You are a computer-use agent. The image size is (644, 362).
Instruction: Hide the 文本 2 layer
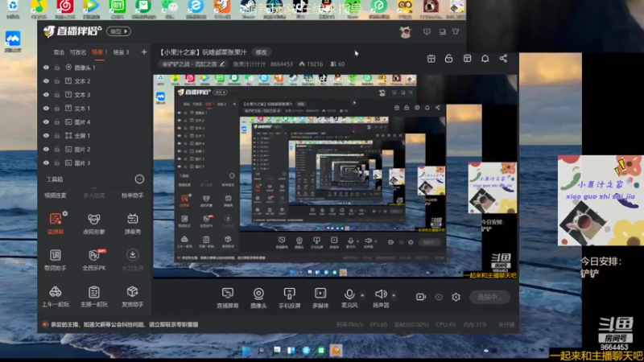(x=46, y=81)
